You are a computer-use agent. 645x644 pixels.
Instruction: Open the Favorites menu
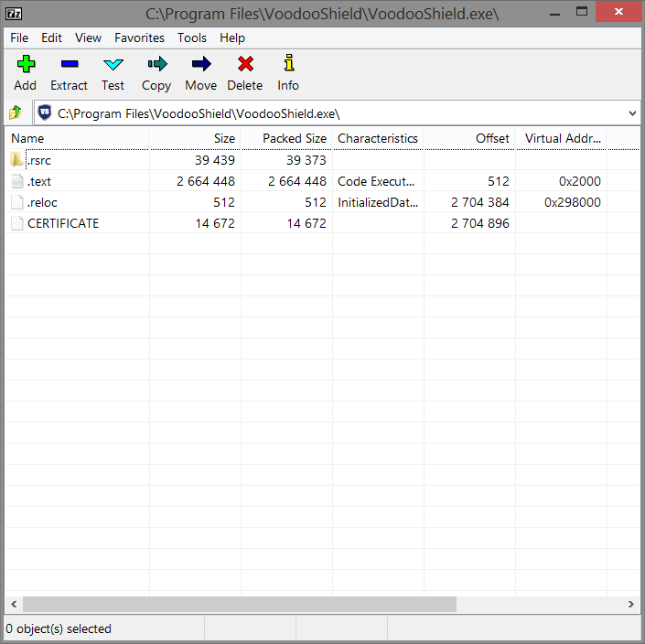[139, 38]
